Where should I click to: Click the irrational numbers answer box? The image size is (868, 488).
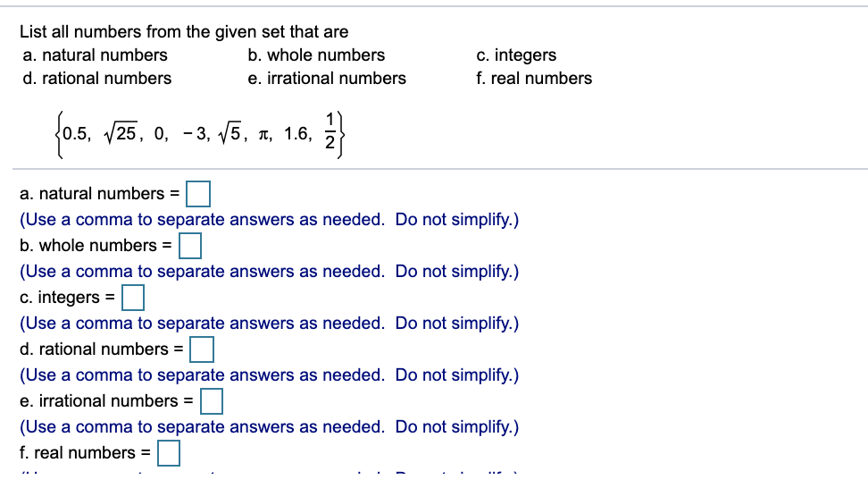click(212, 400)
